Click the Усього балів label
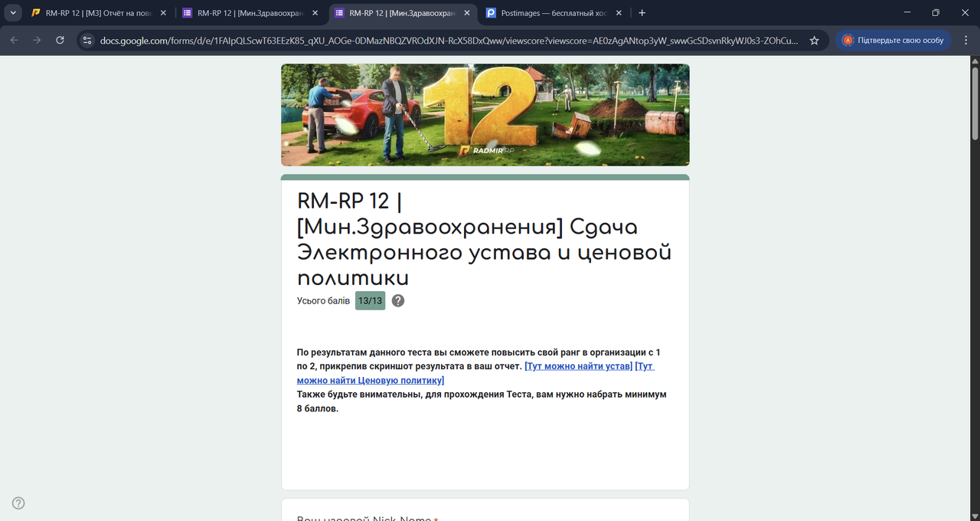Screen dimensions: 980x521 pyautogui.click(x=323, y=300)
